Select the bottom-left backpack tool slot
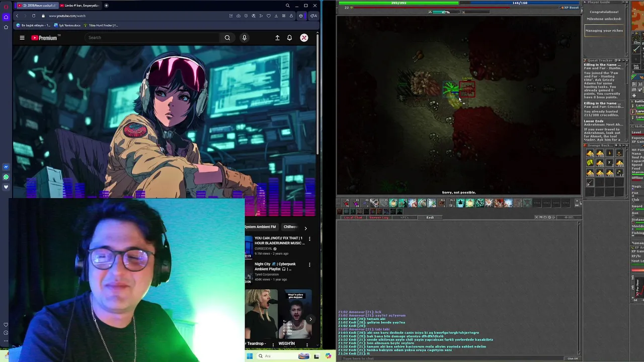 click(x=590, y=183)
